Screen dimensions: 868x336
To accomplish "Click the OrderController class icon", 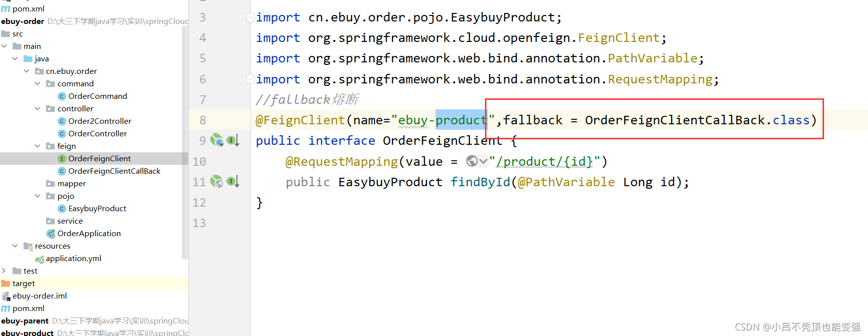I will pyautogui.click(x=62, y=134).
